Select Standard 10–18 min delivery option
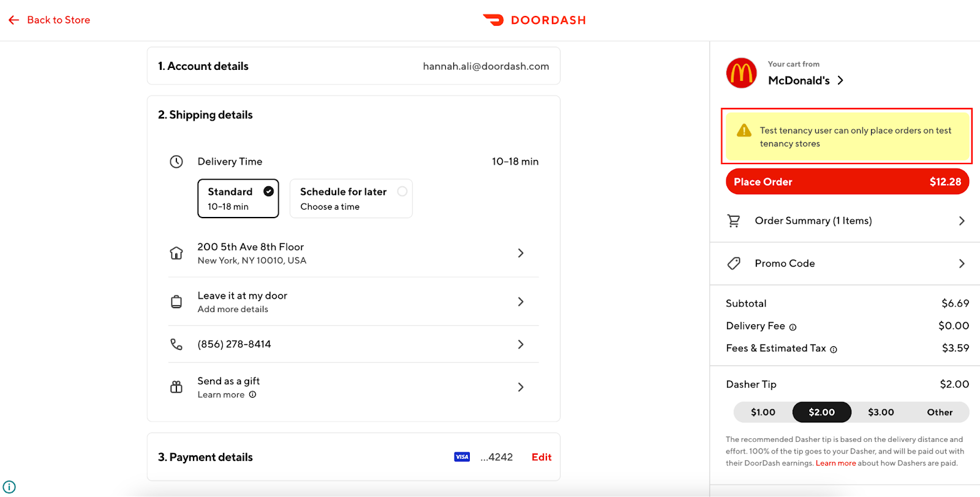 [x=238, y=199]
